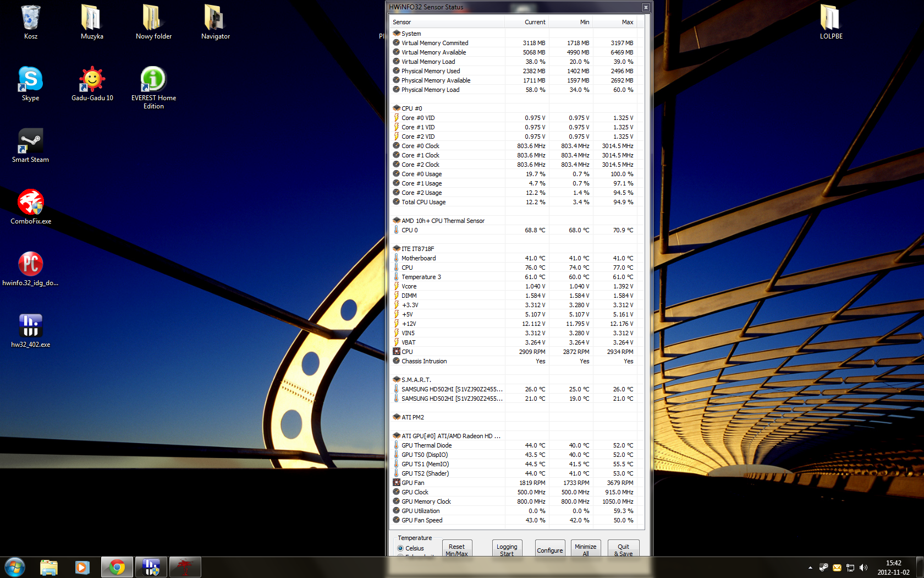Open the Steam tray icon
924x578 pixels.
click(823, 568)
